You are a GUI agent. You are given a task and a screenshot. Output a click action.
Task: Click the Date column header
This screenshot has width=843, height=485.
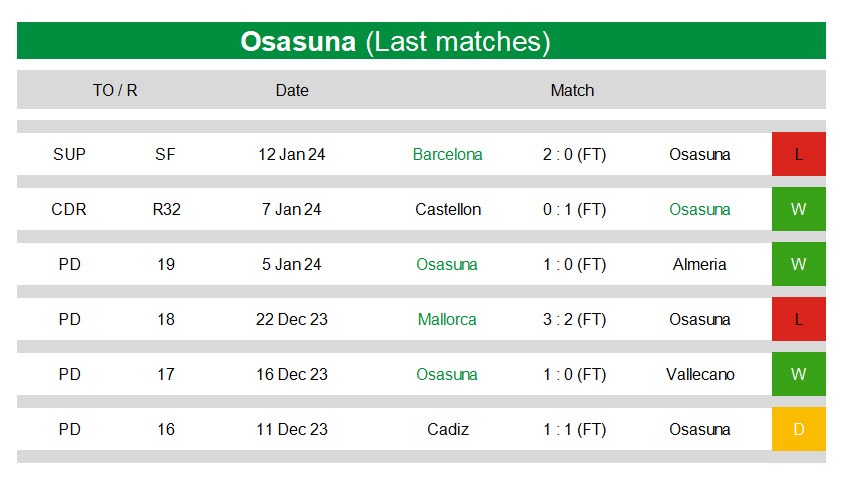[x=292, y=90]
